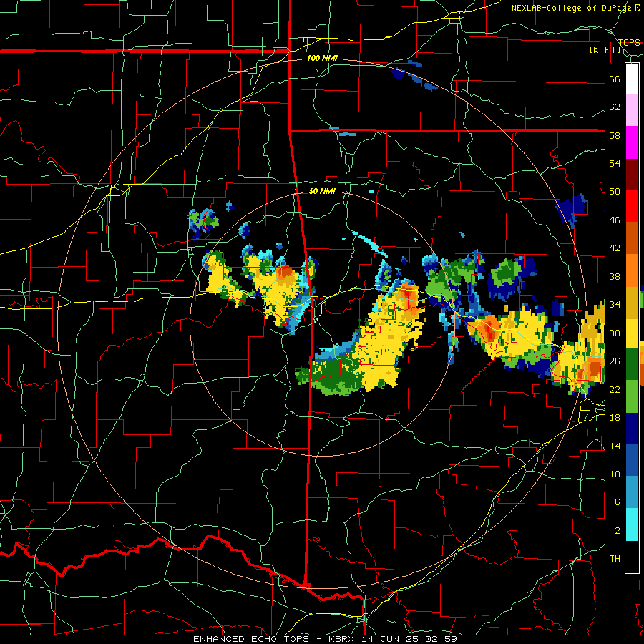Viewport: 644px width, 644px height.
Task: Click the dark green 30 kft legend swatch
Action: point(632,364)
